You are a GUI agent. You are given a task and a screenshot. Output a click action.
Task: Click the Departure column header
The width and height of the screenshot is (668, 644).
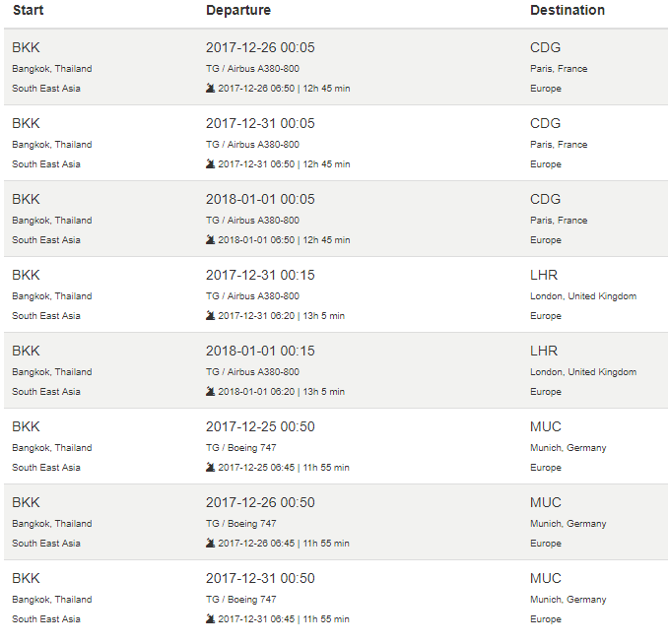pos(238,11)
